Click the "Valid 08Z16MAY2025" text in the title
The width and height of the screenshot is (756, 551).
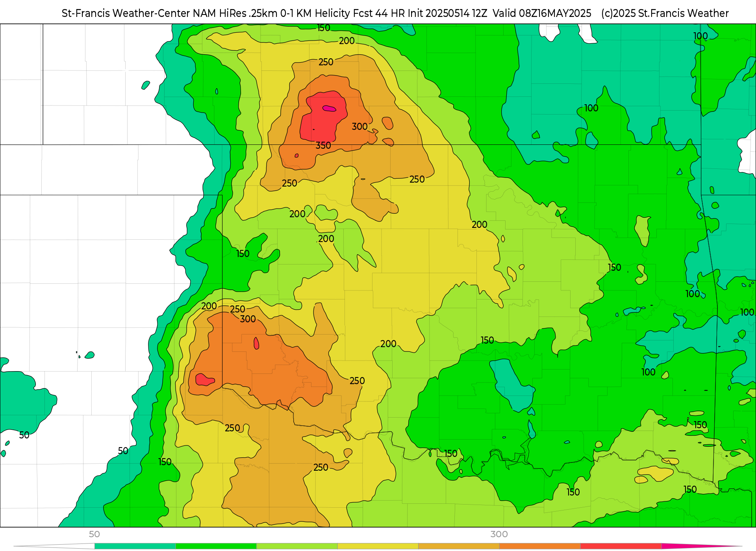542,13
